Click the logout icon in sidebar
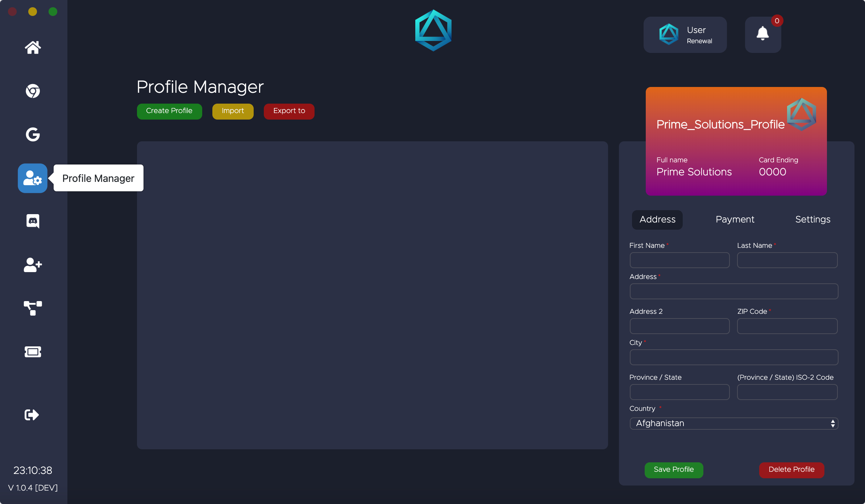The width and height of the screenshot is (865, 504). [x=32, y=415]
